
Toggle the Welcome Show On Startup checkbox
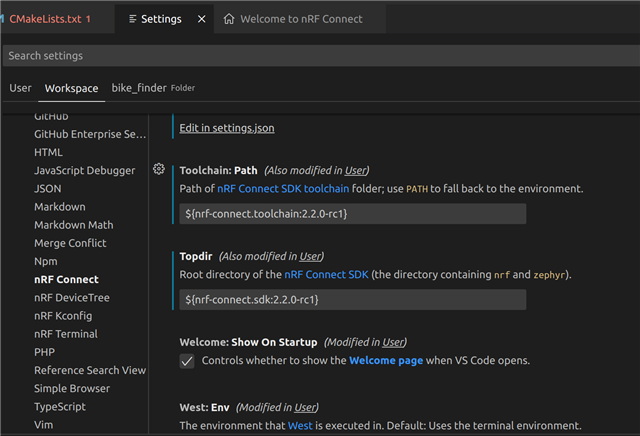[187, 361]
